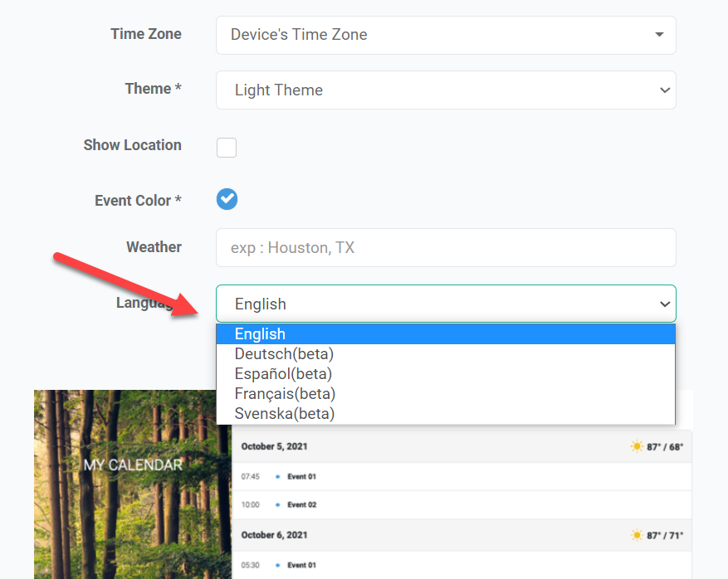The height and width of the screenshot is (579, 728).
Task: Collapse the Language dropdown field
Action: [446, 304]
